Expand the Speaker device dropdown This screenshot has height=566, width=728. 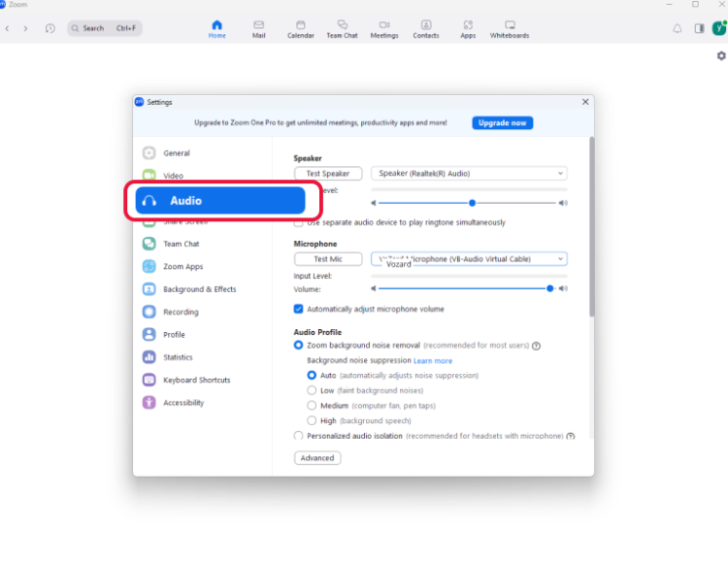pyautogui.click(x=469, y=173)
